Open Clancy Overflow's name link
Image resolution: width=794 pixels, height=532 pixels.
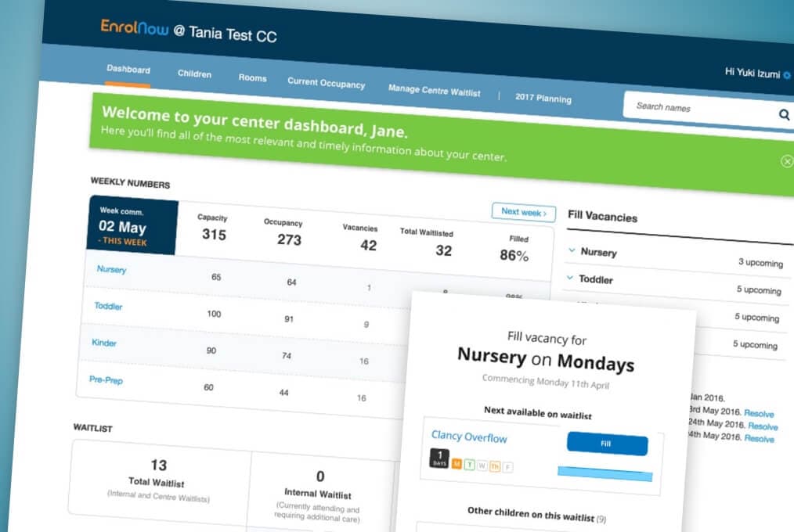469,437
